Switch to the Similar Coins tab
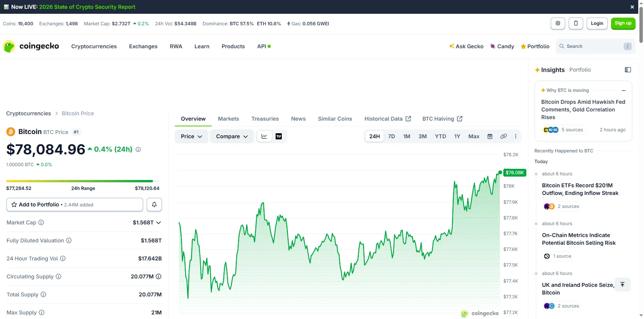 point(335,119)
